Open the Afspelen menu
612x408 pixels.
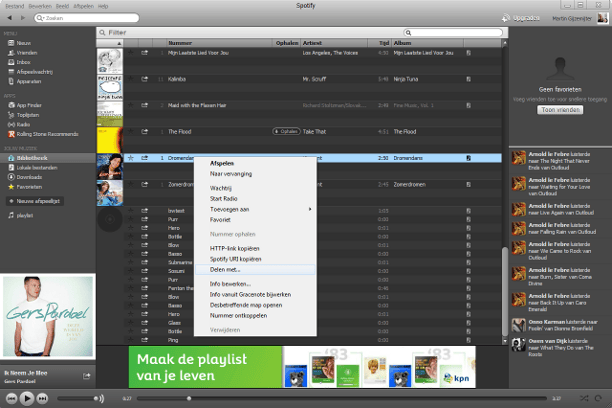click(84, 6)
